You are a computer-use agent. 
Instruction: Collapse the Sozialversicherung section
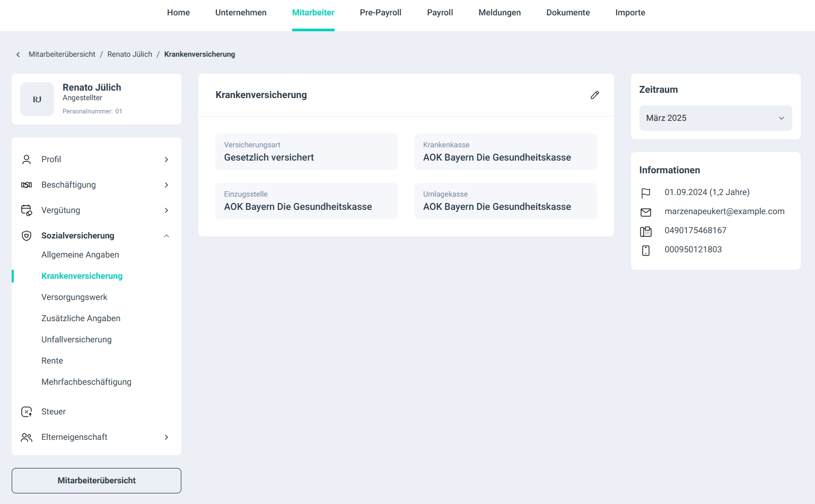(166, 236)
